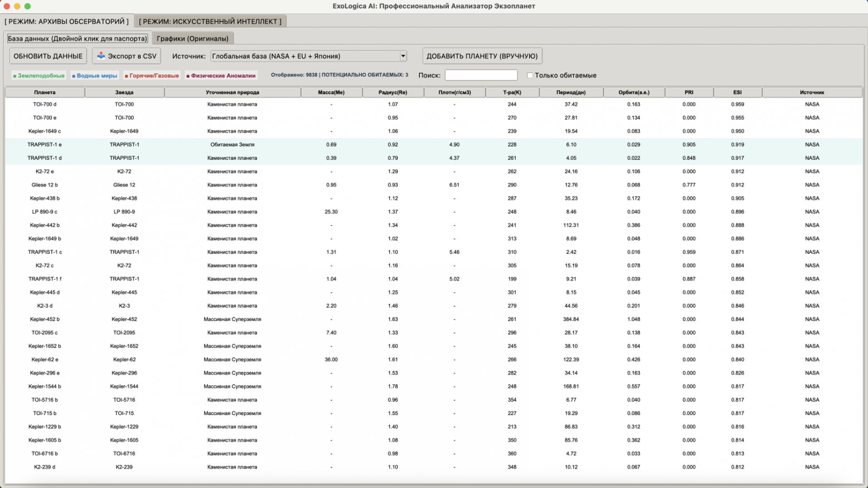Focus the 'Поиск' search field
868x488 pixels.
[481, 75]
